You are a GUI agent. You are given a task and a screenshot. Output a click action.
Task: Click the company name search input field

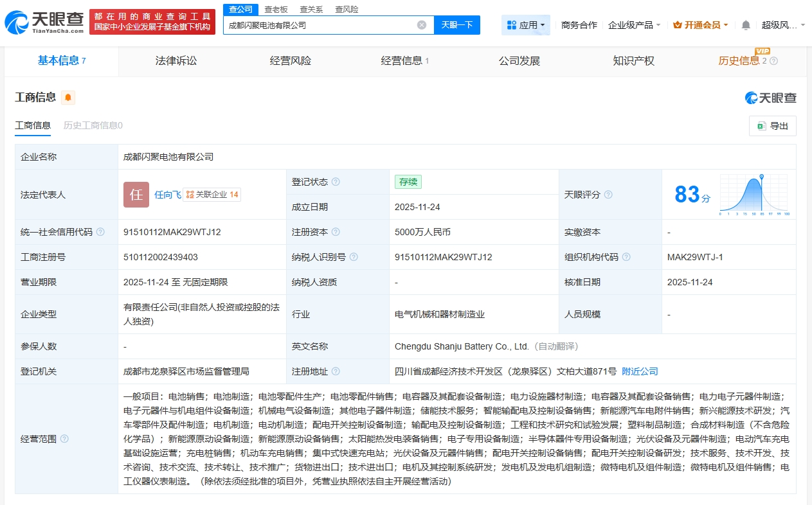321,25
